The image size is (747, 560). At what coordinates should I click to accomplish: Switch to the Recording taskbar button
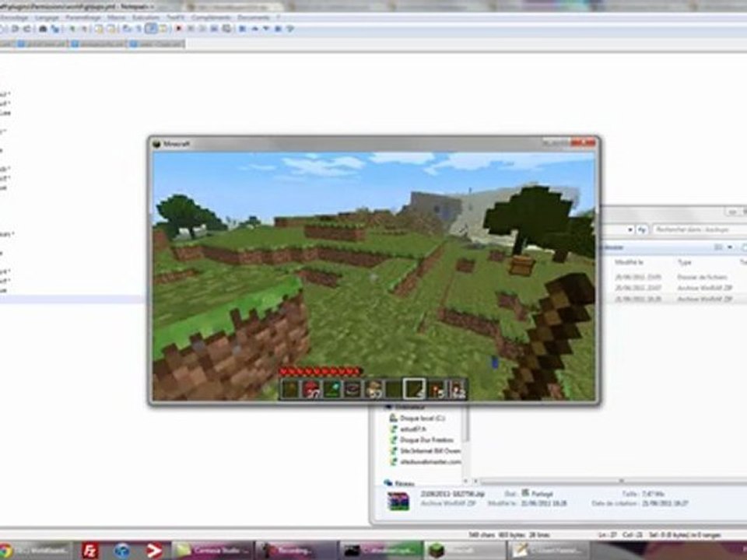296,551
